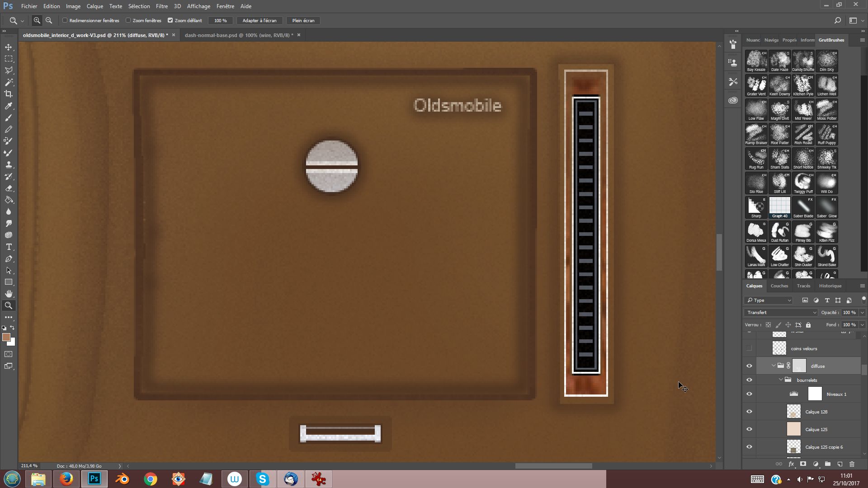This screenshot has width=868, height=488.
Task: Open the Filtre menu
Action: click(162, 6)
